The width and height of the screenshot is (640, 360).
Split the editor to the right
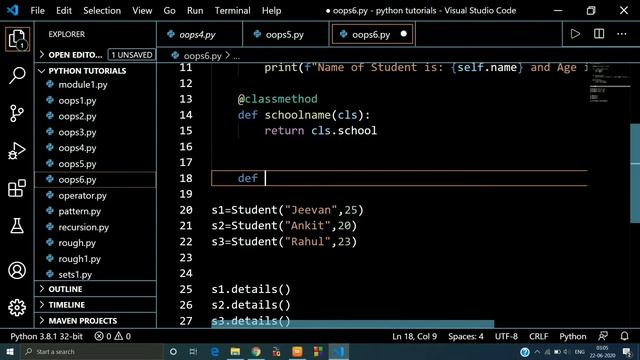pos(599,34)
